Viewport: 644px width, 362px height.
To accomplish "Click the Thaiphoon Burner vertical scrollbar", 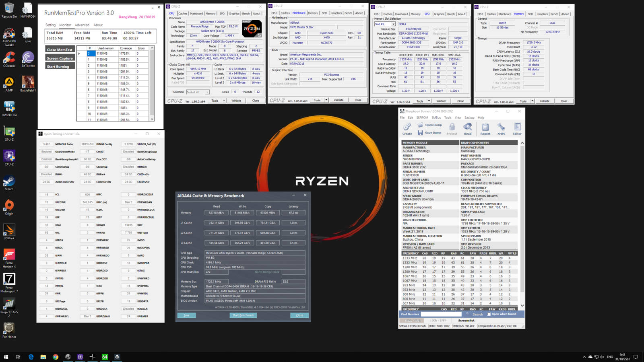I will click(x=522, y=224).
